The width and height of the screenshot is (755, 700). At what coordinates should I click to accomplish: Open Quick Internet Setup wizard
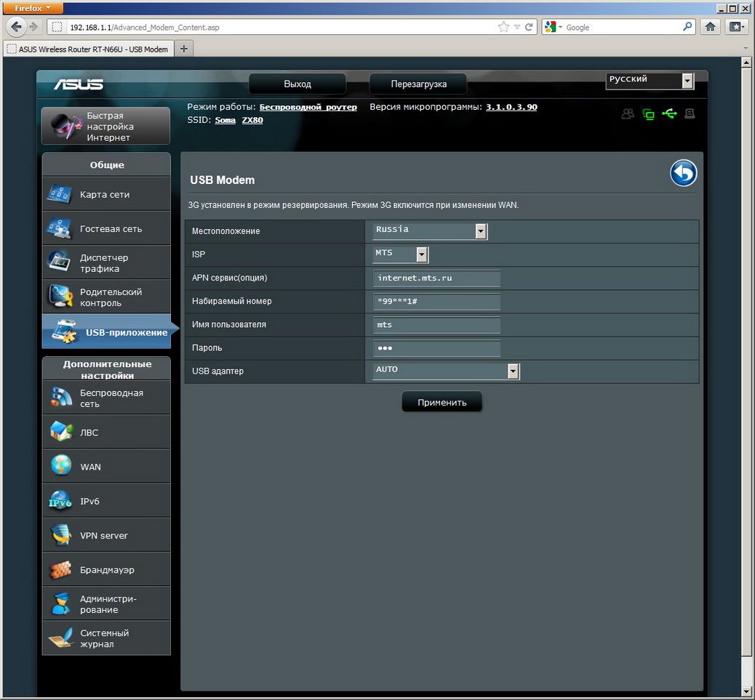click(106, 126)
